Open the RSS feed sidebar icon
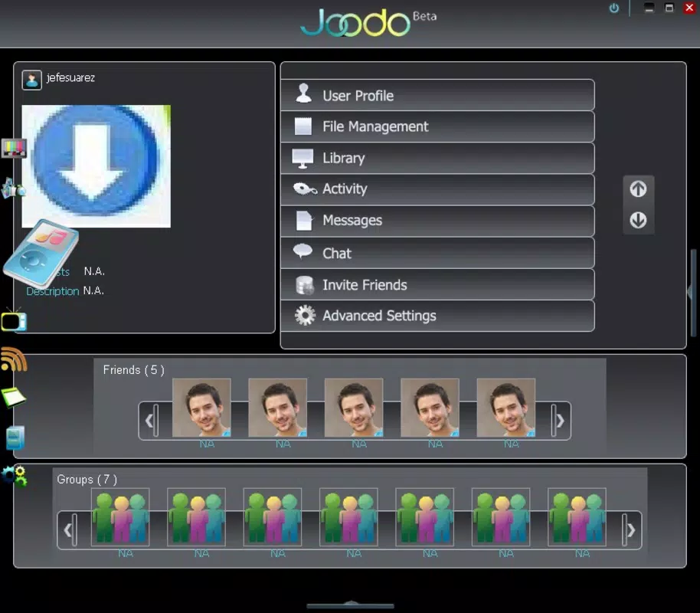Viewport: 700px width, 613px height. click(14, 359)
